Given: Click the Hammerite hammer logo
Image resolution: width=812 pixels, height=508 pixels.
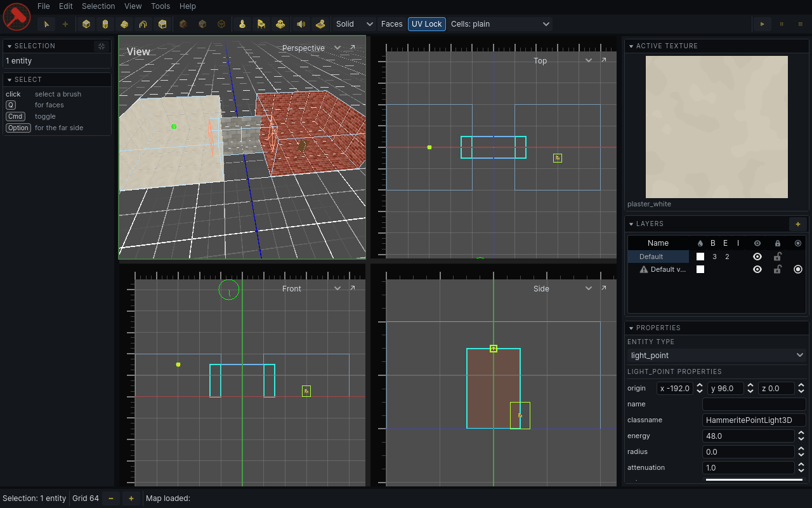Looking at the screenshot, I should 17,17.
